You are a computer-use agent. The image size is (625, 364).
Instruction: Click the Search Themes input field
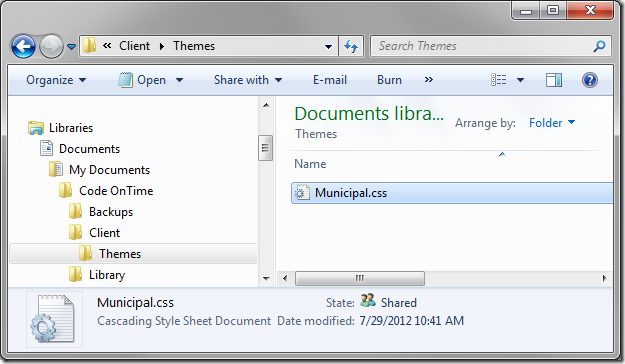coord(482,46)
